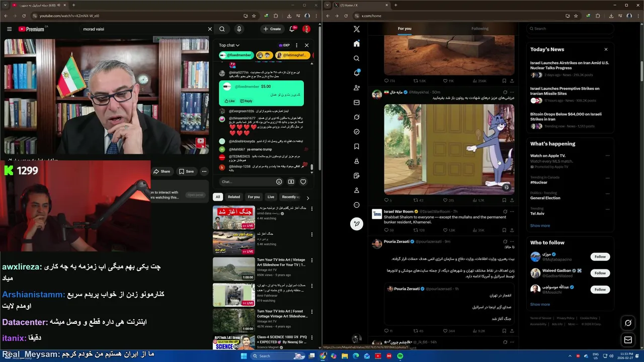This screenshot has height=362, width=644.
Task: Open YouTube notifications bell
Action: pos(292,29)
